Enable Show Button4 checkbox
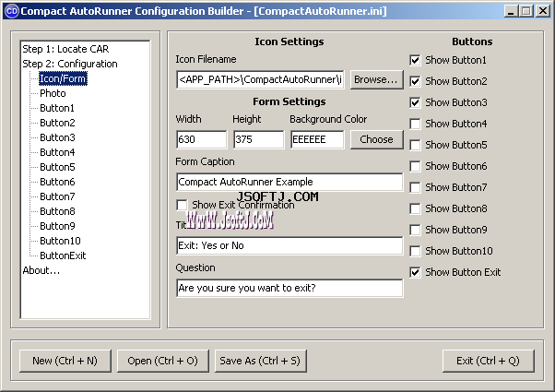Screen dimensions: 555x392 415,124
